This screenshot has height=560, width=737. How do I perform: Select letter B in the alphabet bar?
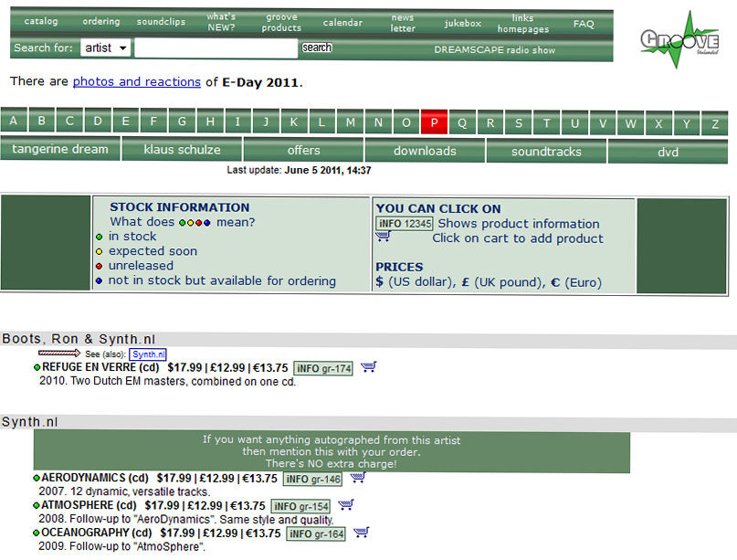[x=41, y=121]
